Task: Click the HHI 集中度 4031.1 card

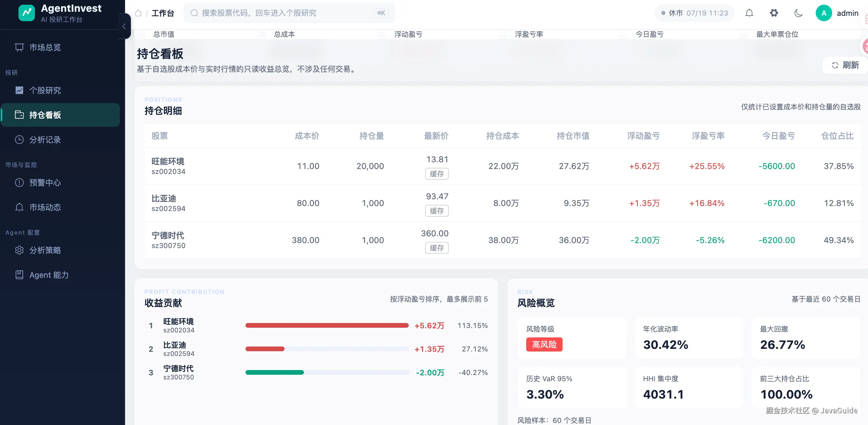Action: point(689,388)
